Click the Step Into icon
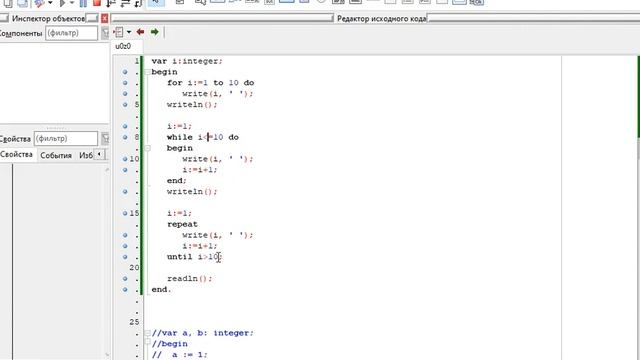This screenshot has width=640, height=360. tap(111, 3)
